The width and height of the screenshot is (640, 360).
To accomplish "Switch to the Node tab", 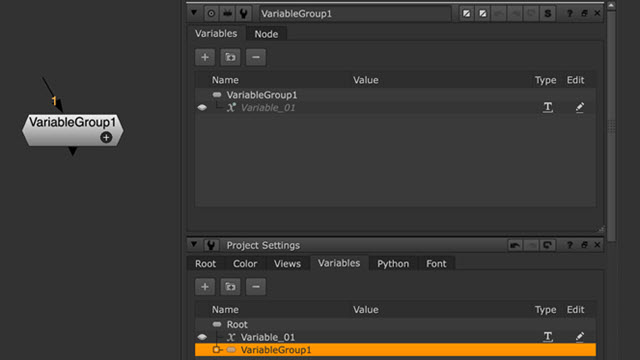I will click(x=266, y=34).
